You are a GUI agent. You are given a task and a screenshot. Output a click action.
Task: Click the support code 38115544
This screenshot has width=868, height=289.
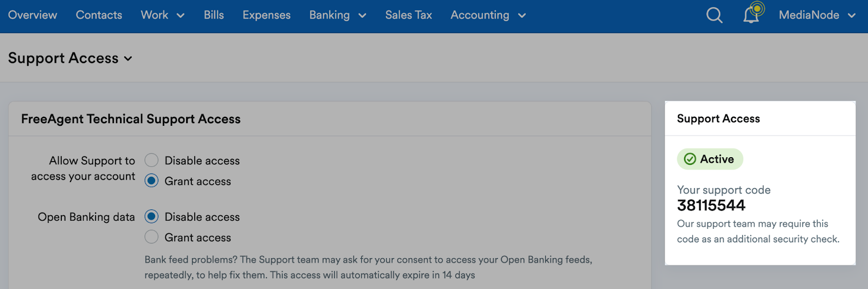coord(711,205)
